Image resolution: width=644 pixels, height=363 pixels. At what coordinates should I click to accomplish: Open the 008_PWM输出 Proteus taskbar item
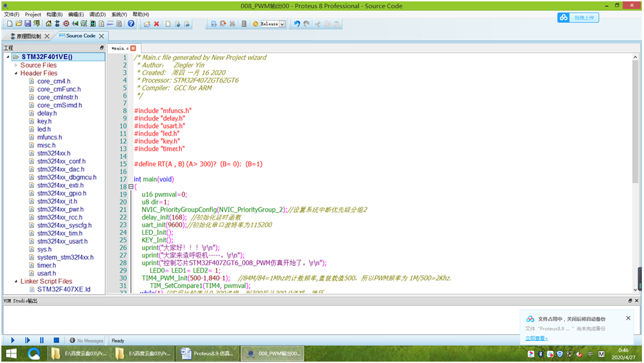[273, 353]
